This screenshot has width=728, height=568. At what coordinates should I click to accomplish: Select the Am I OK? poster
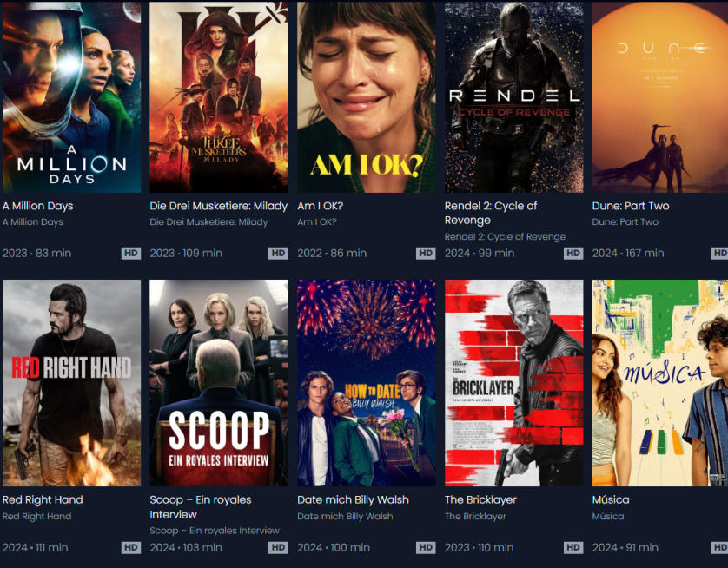tap(367, 96)
